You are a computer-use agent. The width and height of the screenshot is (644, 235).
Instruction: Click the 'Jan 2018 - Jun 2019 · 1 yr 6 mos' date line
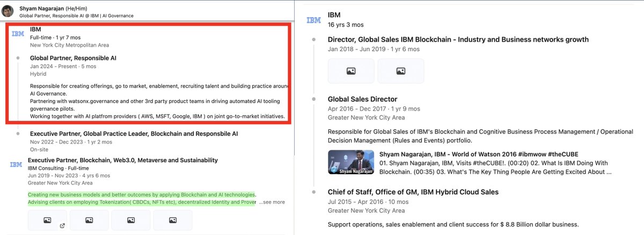click(374, 49)
